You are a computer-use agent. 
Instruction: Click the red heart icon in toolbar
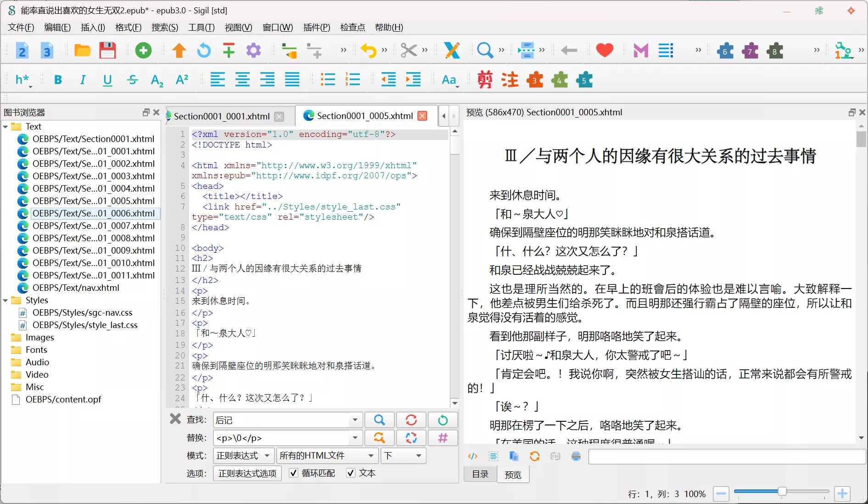(605, 51)
